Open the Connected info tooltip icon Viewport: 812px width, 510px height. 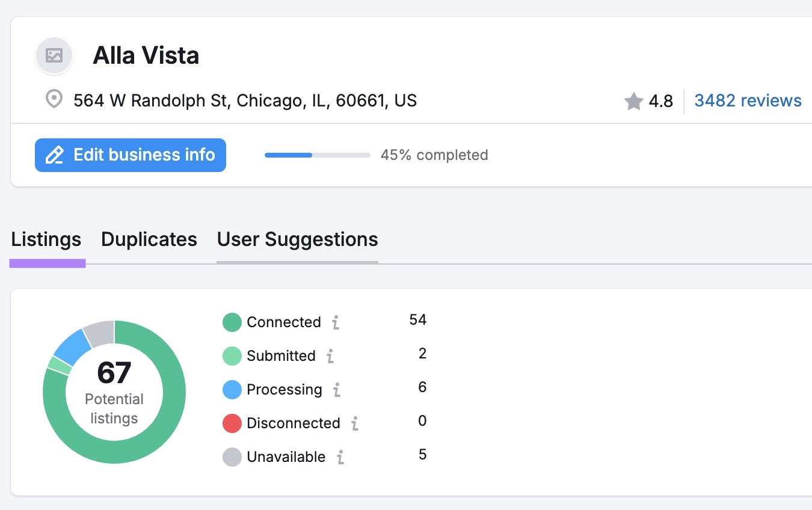[x=337, y=322]
